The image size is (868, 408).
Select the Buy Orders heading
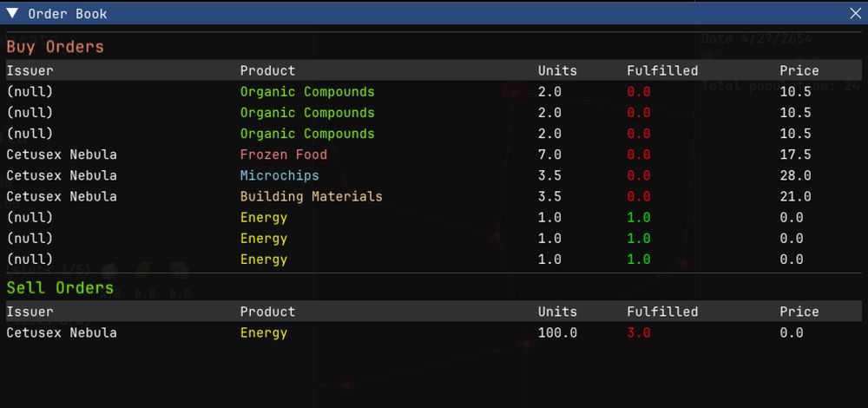click(56, 47)
